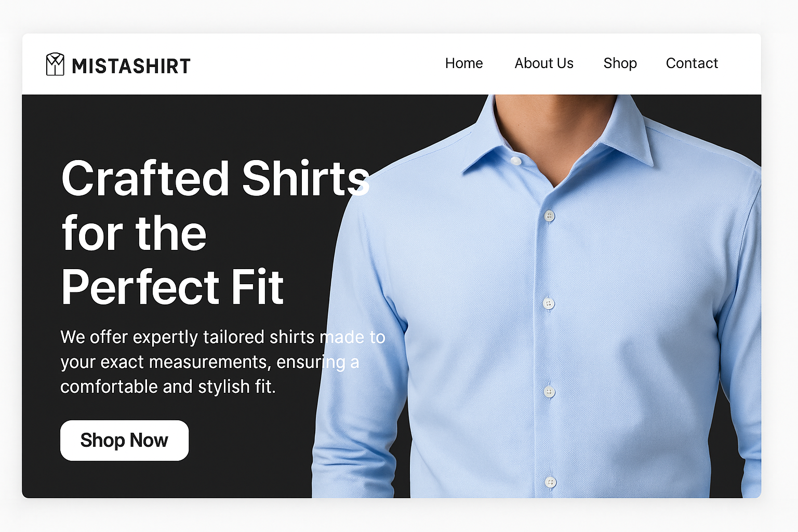798x532 pixels.
Task: Click the tailored shirts description paragraph
Action: coord(222,362)
